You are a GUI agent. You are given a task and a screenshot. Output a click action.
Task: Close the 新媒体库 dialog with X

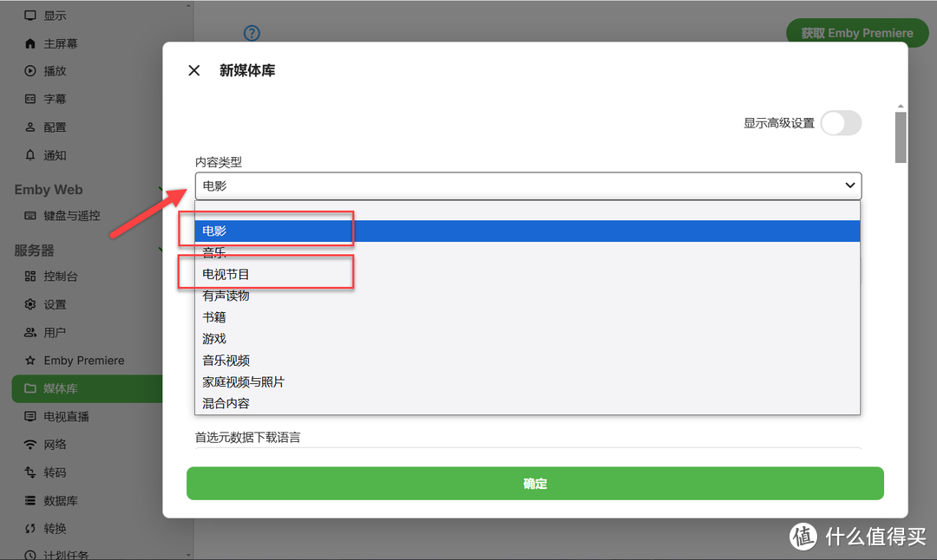(x=193, y=70)
